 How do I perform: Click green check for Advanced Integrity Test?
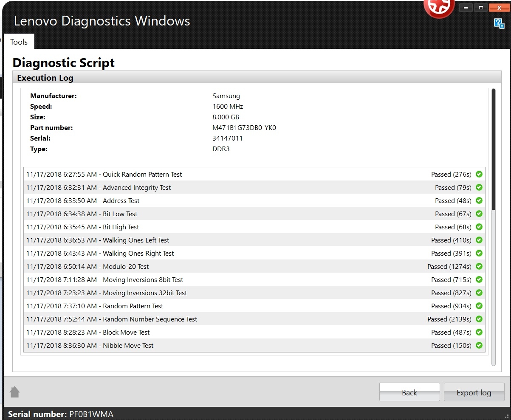click(479, 187)
